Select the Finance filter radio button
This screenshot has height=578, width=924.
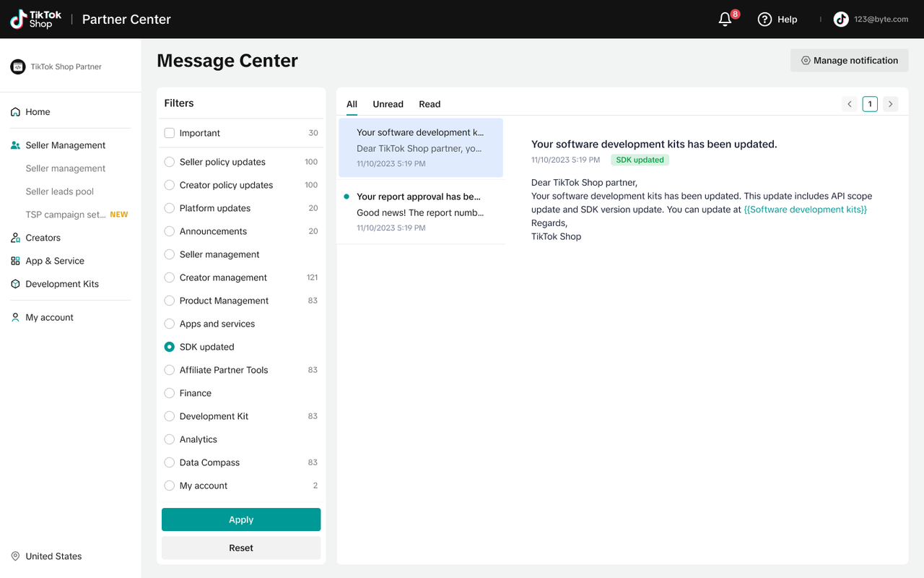point(170,393)
